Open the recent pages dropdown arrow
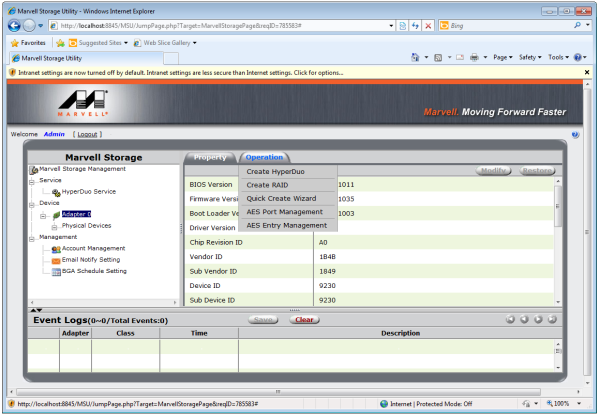Screen dimensions: 600x417 (x=41, y=26)
